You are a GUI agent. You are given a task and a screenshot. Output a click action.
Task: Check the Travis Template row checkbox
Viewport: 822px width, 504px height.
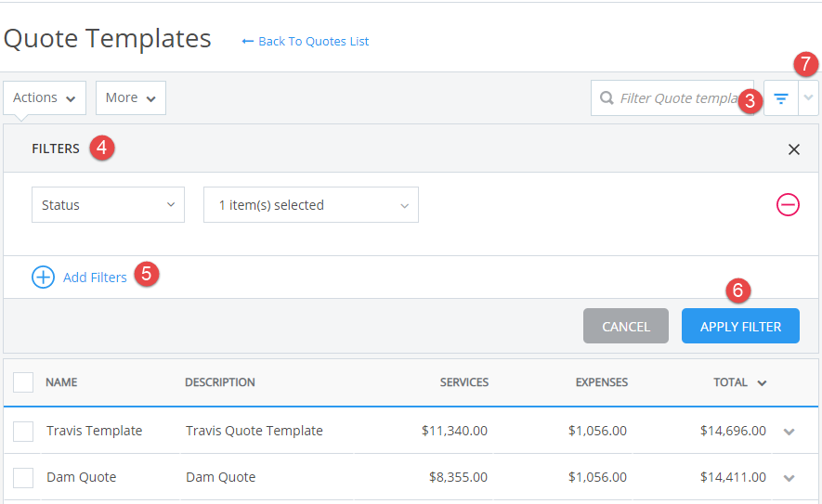[x=23, y=432]
